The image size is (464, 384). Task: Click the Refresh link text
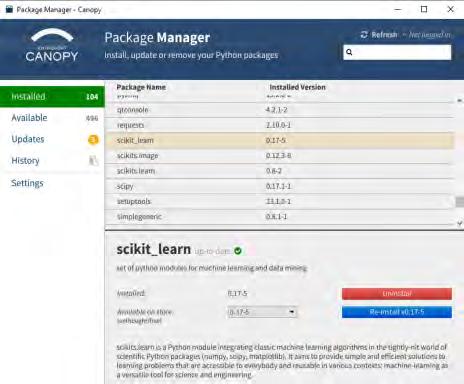[x=384, y=35]
